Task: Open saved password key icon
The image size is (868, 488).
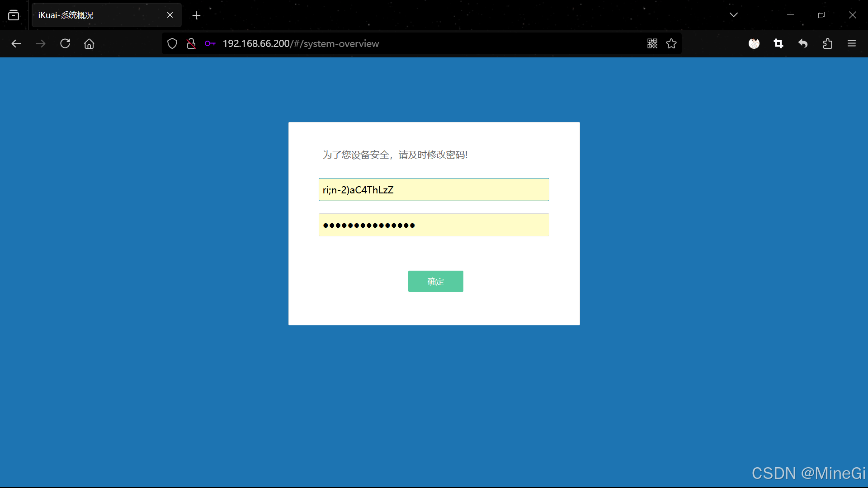Action: [210, 43]
